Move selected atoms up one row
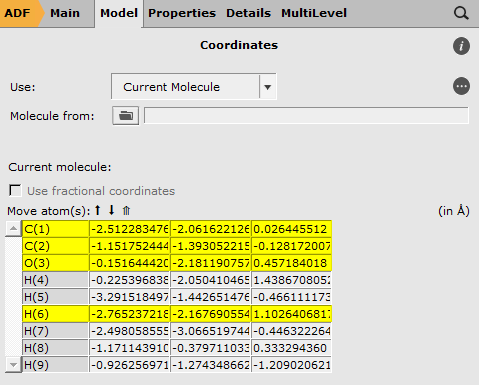 (97, 210)
